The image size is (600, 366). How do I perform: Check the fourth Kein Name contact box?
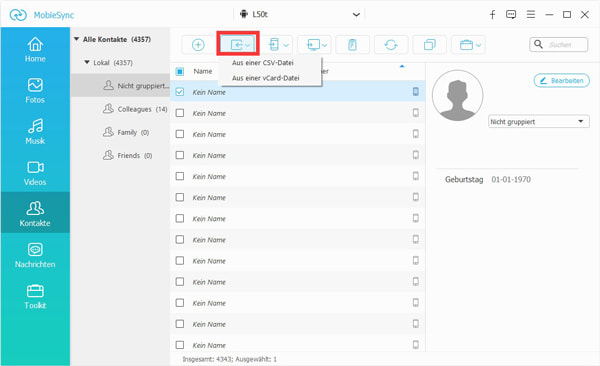(179, 155)
